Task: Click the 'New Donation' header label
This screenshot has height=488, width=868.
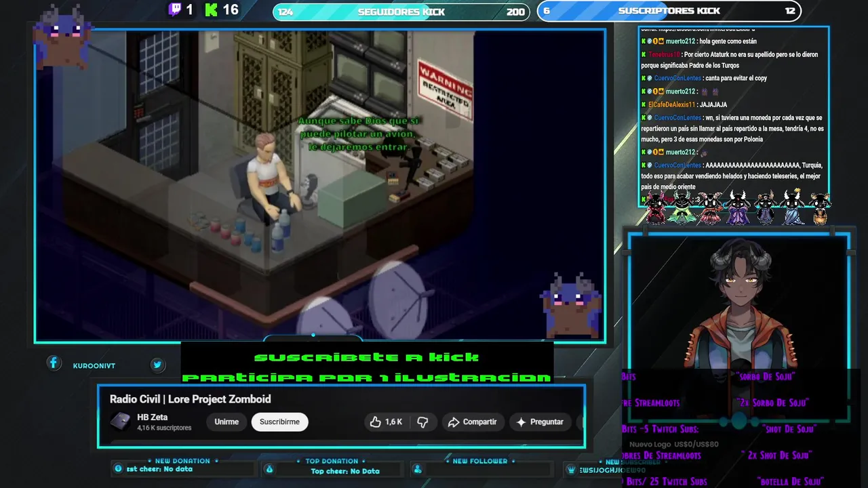Action: (182, 461)
